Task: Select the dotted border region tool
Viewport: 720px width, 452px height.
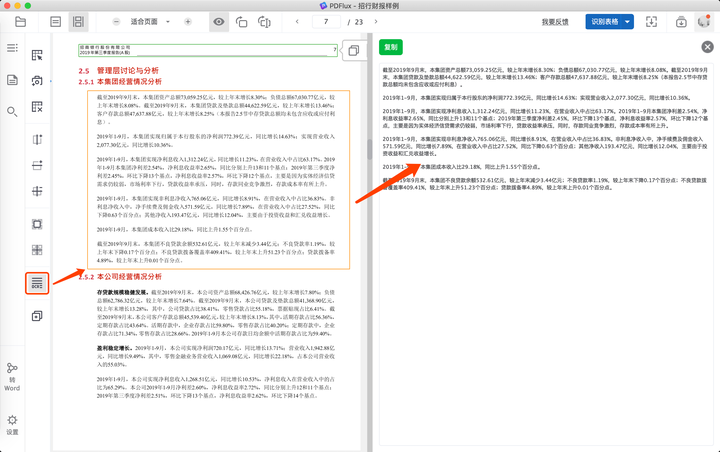Action: (x=37, y=224)
